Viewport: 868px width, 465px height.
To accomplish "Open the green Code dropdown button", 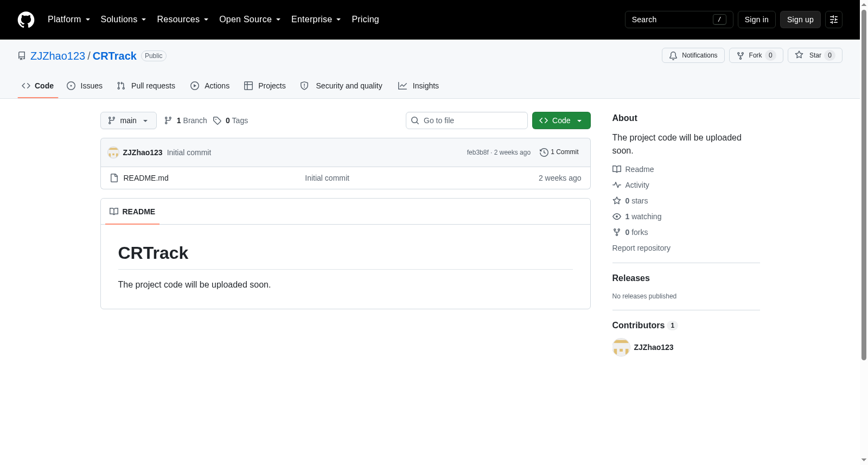I will point(561,120).
